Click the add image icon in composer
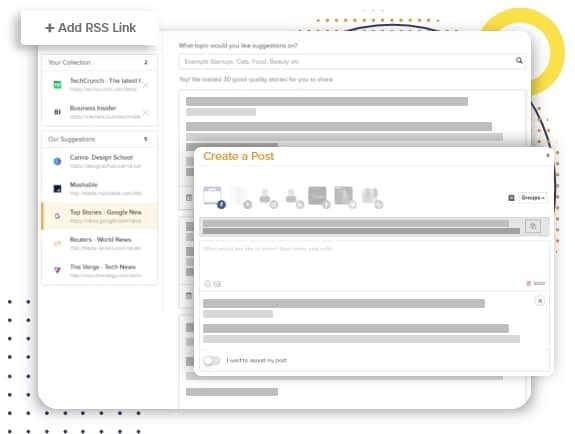Image resolution: width=575 pixels, height=434 pixels. [x=217, y=284]
